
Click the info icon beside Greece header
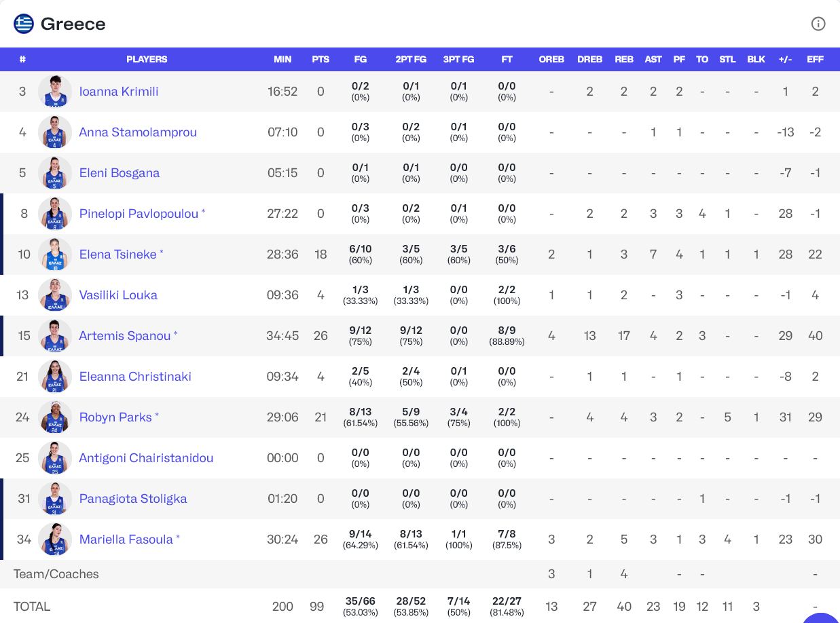pos(818,24)
